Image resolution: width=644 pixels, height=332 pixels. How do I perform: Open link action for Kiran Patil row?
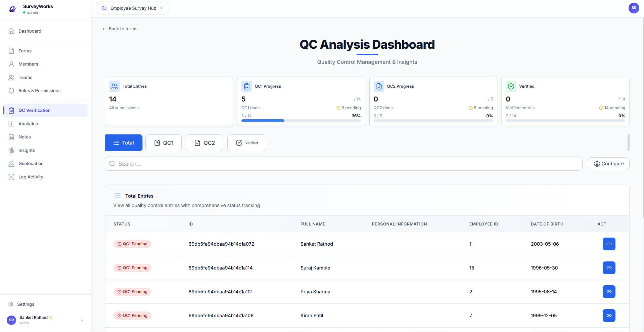tap(609, 316)
